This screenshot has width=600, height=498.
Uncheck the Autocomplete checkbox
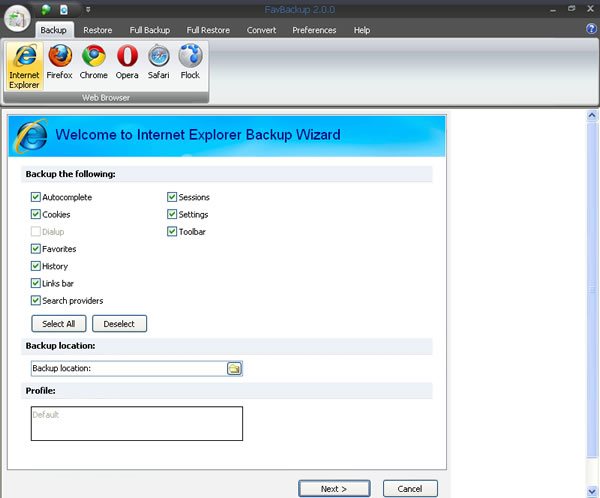36,197
